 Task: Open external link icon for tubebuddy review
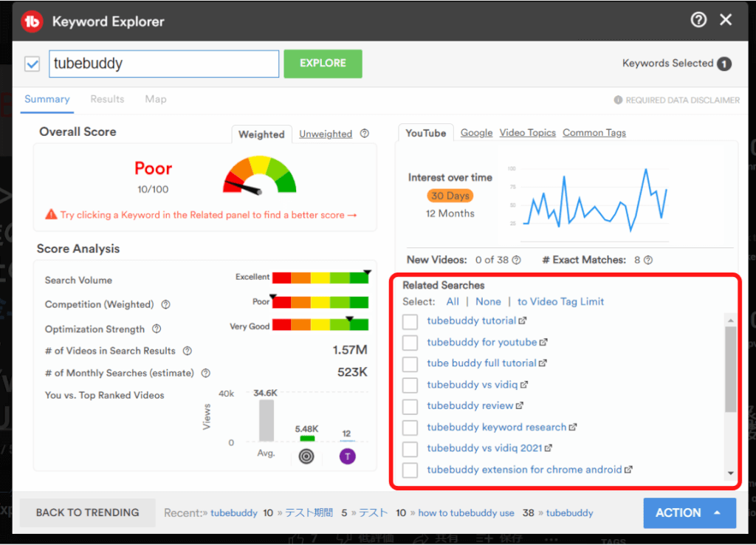coord(519,405)
